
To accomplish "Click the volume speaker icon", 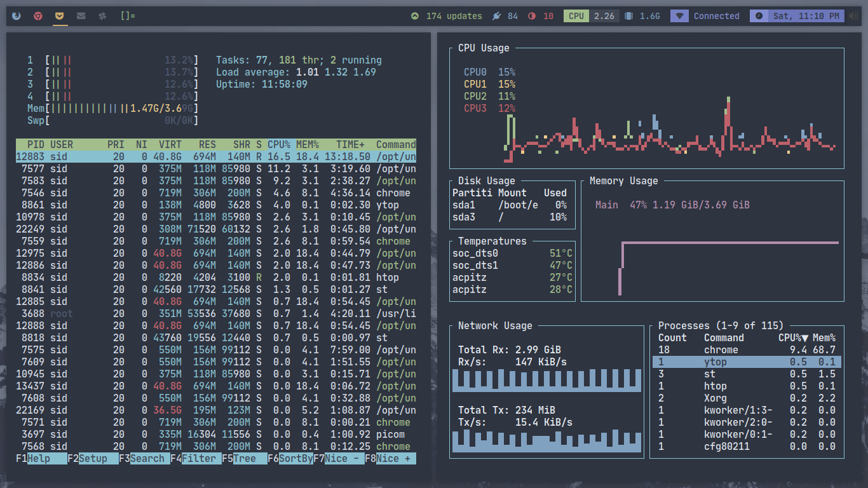I will pos(855,16).
